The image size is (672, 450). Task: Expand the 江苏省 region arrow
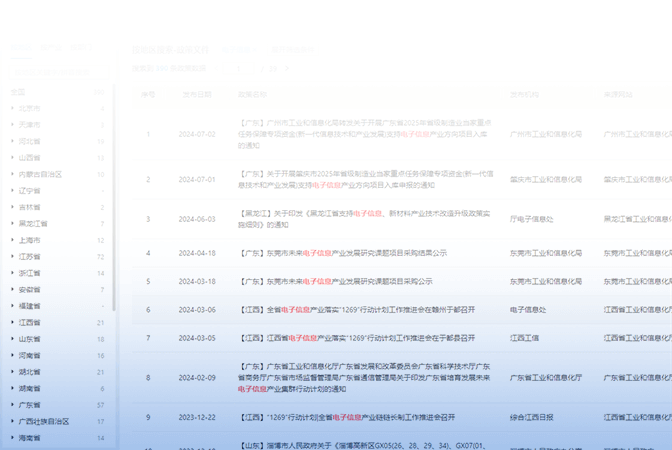[12, 257]
